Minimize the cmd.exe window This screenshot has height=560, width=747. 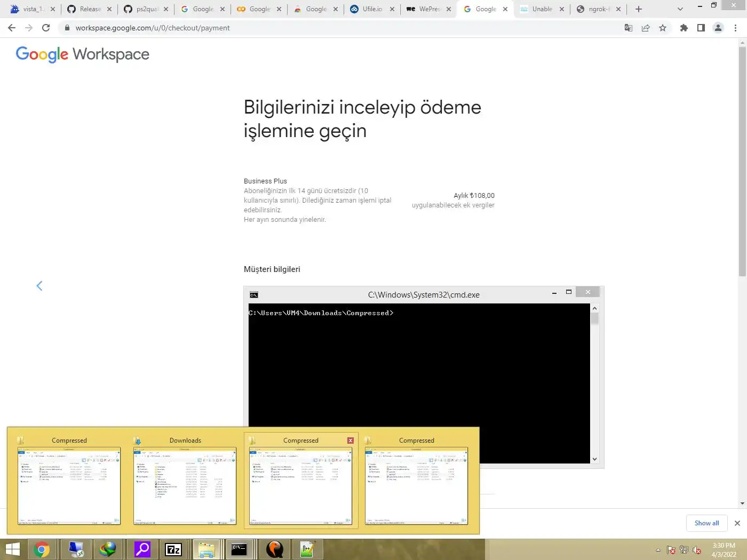pos(554,292)
